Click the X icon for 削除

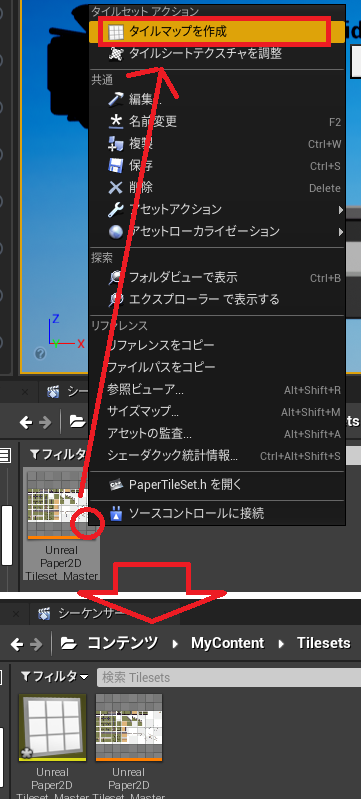pos(116,188)
